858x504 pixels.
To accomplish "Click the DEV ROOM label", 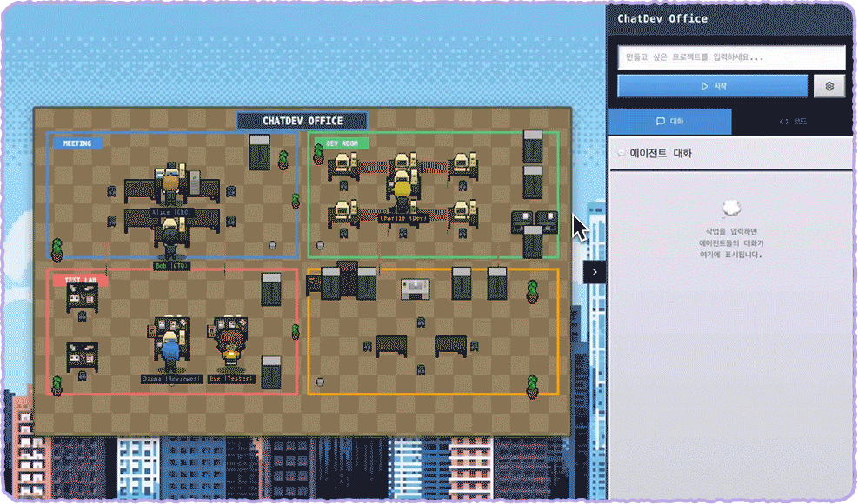I will (342, 143).
